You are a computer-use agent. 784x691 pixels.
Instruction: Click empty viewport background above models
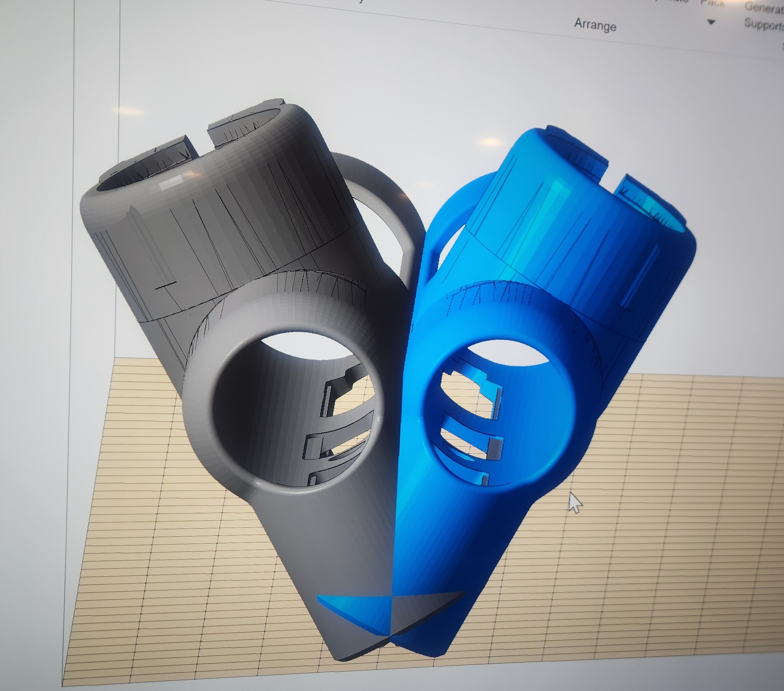[384, 77]
